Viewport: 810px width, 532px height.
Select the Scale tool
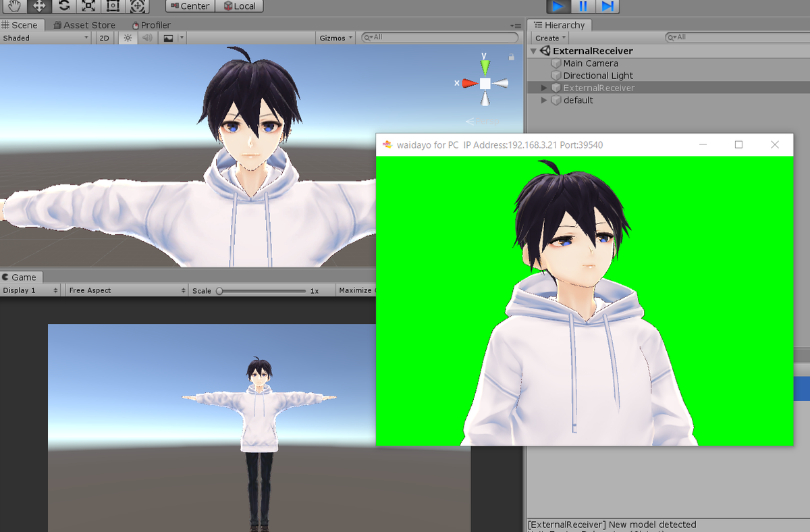(88, 7)
